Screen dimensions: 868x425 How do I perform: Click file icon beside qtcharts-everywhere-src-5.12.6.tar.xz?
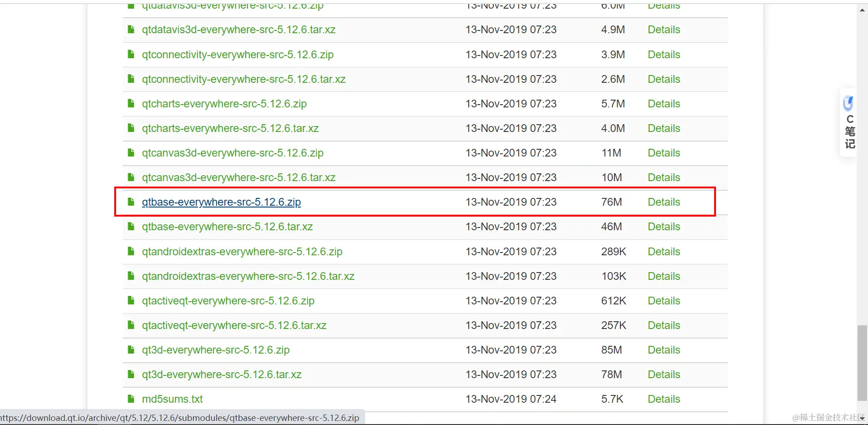pyautogui.click(x=131, y=128)
